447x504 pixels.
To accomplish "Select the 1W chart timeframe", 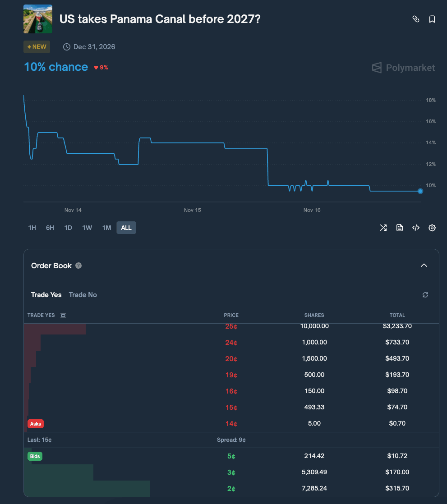I will 87,228.
